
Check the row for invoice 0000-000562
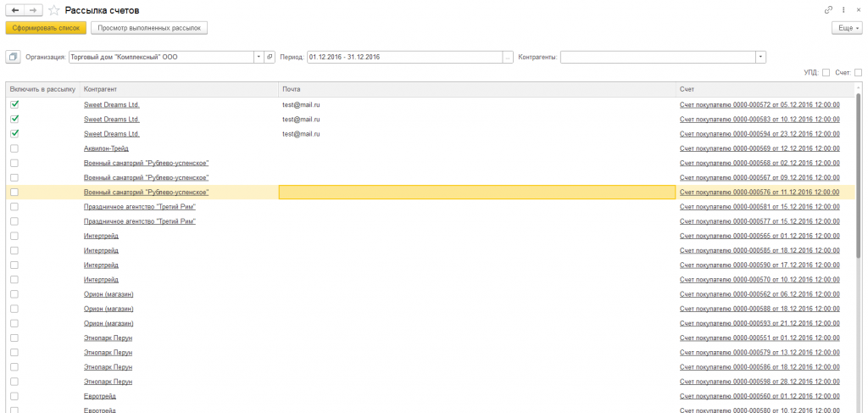tap(14, 294)
